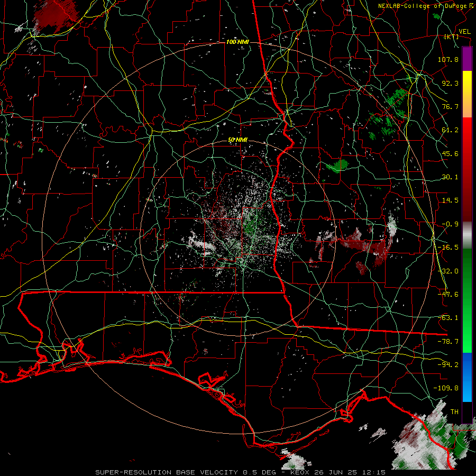Select the -63.1 scale value
The width and height of the screenshot is (476, 476).
tap(448, 318)
